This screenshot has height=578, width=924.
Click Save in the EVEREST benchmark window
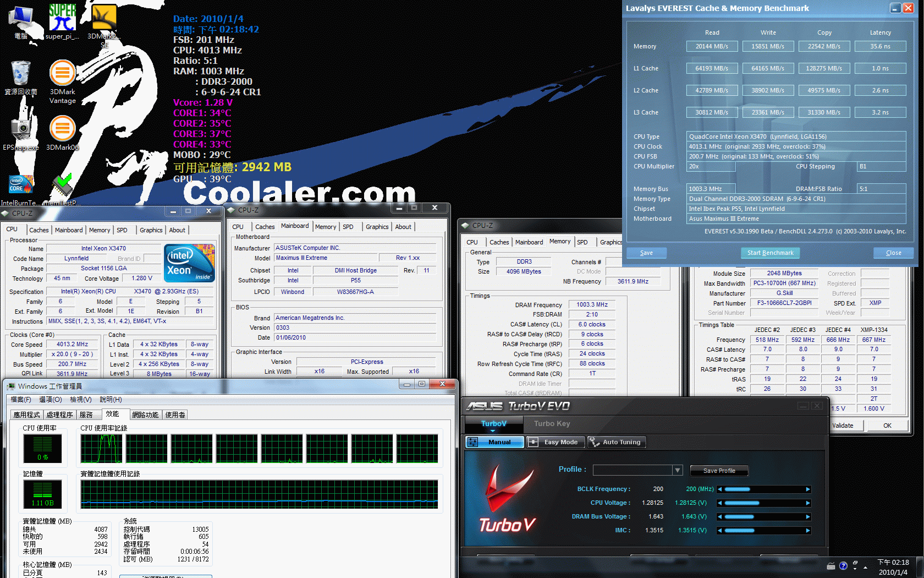[646, 253]
